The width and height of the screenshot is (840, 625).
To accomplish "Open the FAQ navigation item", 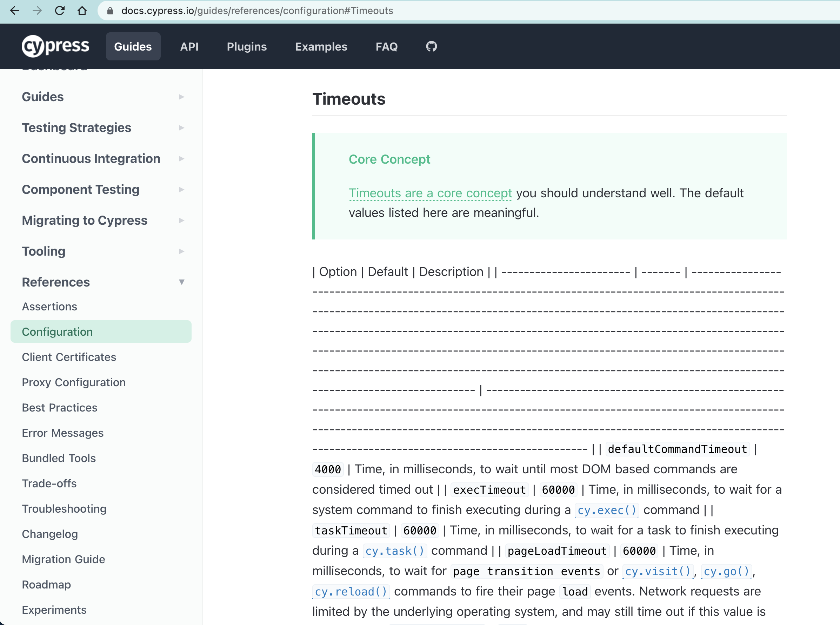I will 386,46.
